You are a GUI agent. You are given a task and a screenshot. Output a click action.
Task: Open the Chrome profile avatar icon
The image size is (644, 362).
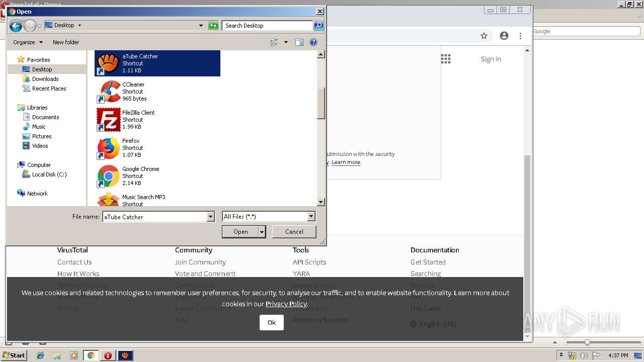[x=504, y=36]
